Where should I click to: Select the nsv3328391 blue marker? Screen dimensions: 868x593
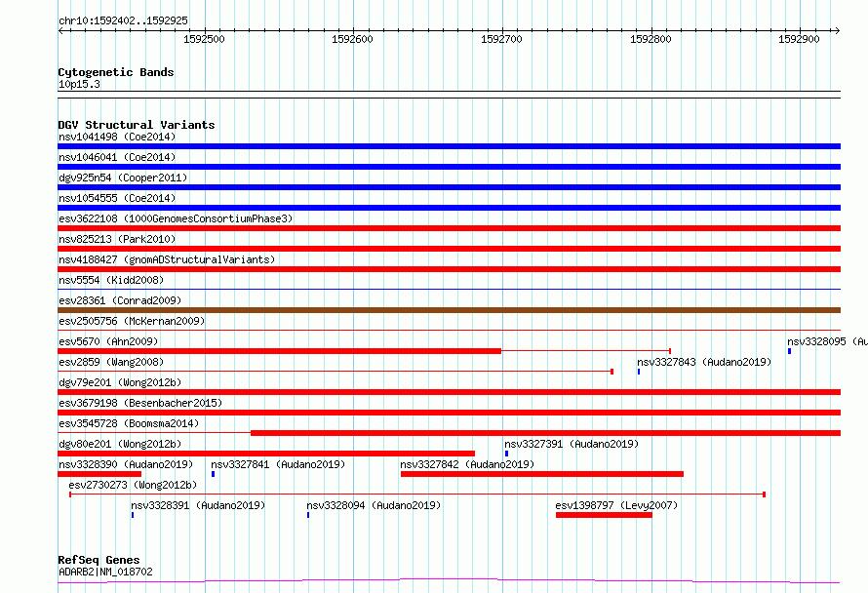point(133,515)
